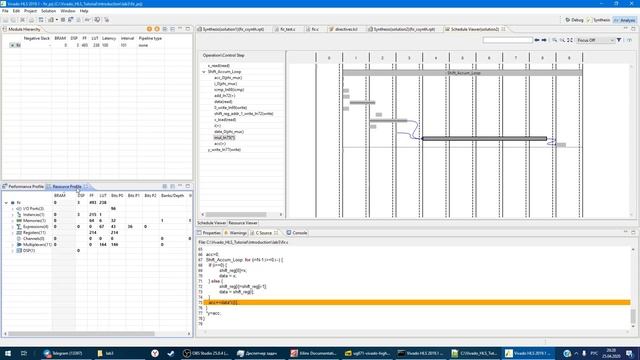
Task: Switch to the Resource Viewer bottom tab
Action: click(242, 223)
